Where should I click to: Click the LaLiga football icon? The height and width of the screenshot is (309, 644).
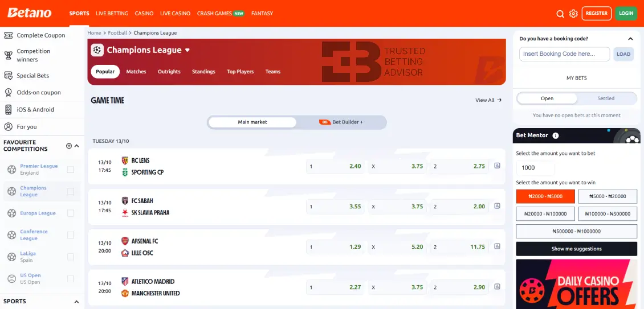coord(12,257)
